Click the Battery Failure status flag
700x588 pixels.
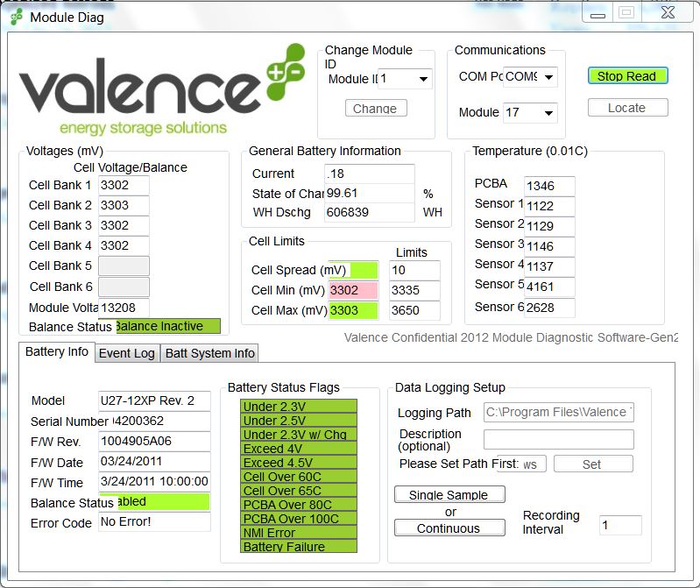click(299, 546)
